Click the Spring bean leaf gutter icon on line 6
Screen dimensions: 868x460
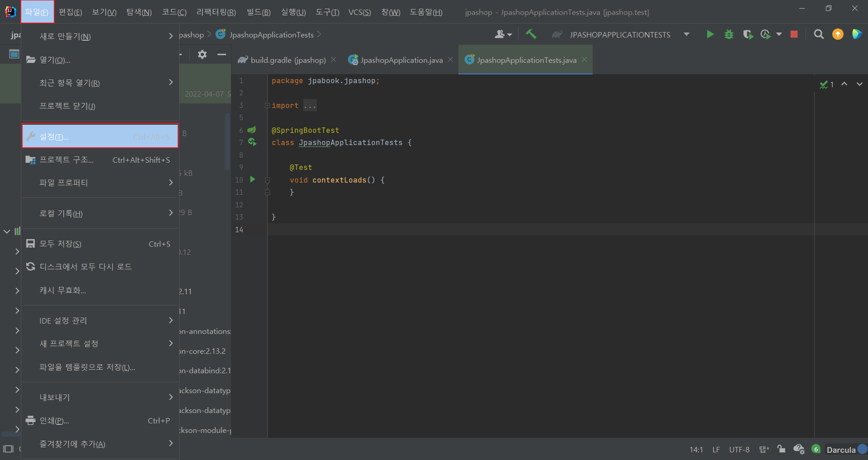tap(252, 130)
